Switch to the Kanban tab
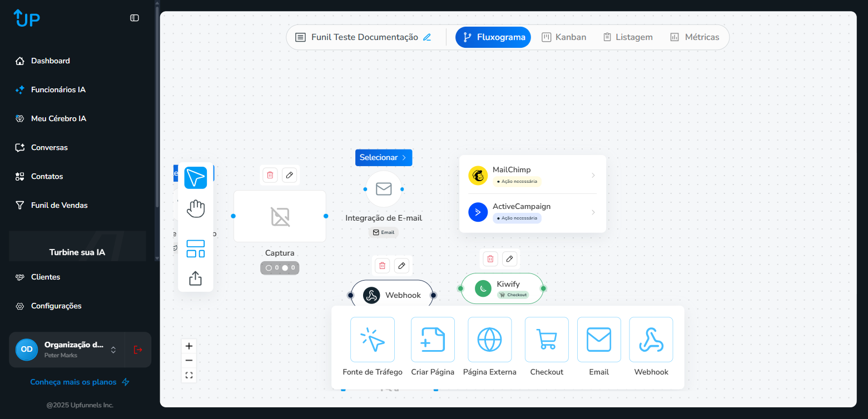This screenshot has width=868, height=419. pos(564,37)
